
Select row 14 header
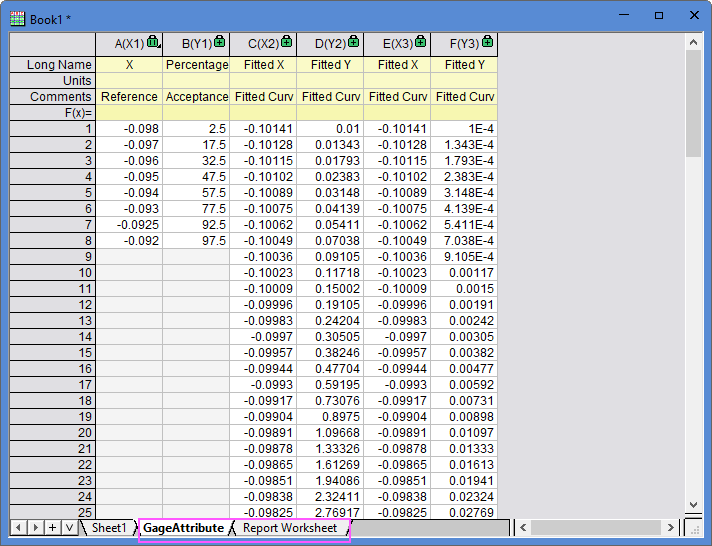(52, 337)
